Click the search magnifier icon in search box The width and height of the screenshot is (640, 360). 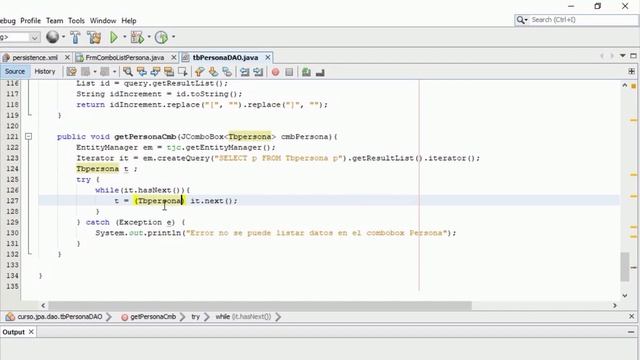click(521, 20)
